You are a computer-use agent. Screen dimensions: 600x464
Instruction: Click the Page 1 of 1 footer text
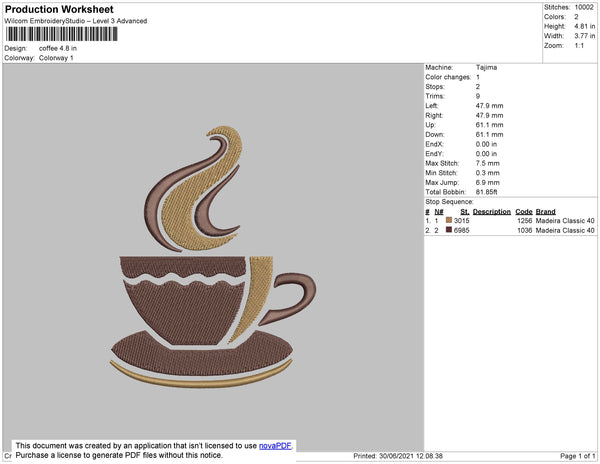click(577, 456)
